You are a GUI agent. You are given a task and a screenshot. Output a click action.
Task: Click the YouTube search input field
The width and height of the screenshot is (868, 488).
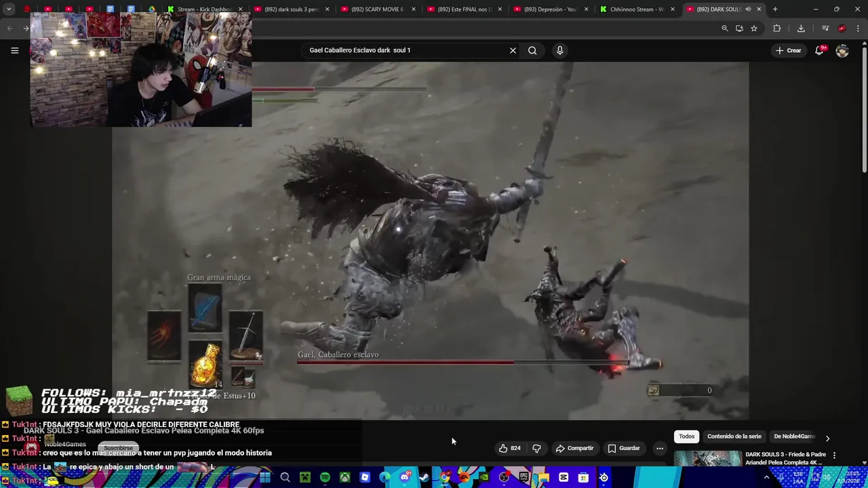click(x=407, y=50)
